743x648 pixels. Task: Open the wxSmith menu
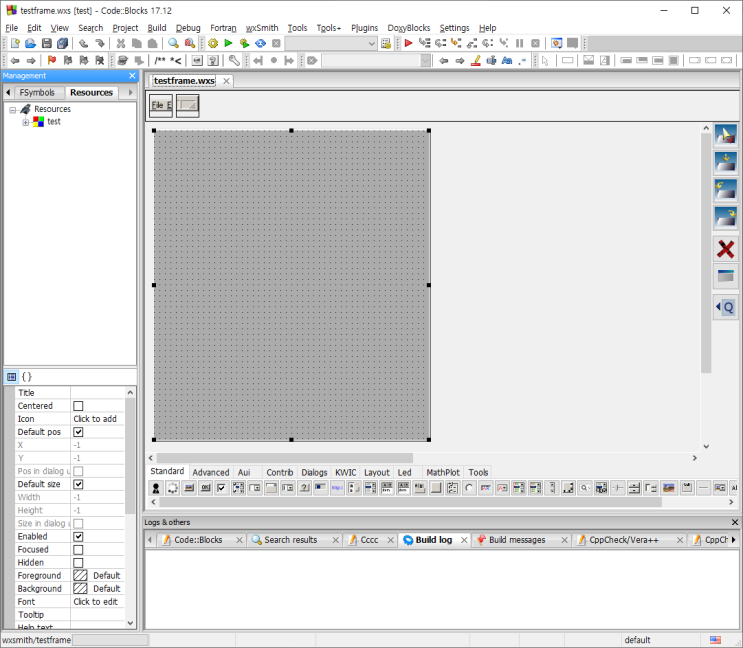click(262, 28)
